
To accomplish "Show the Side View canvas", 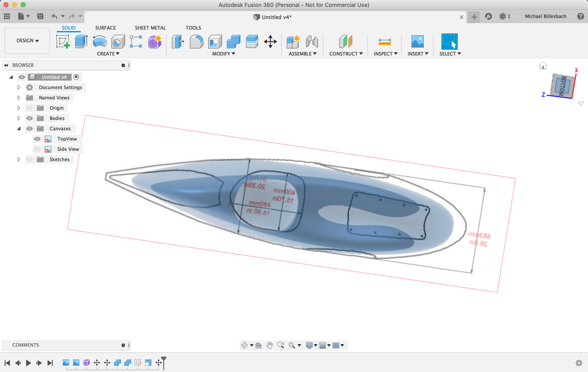I will [37, 149].
